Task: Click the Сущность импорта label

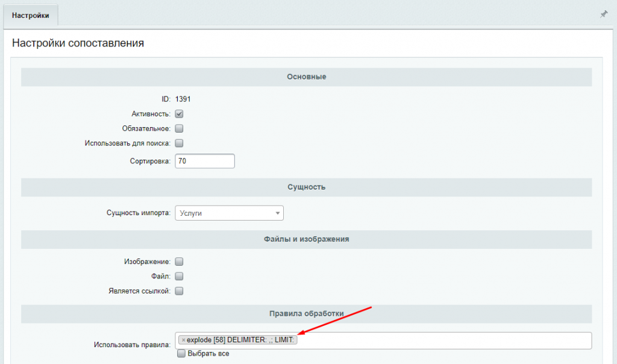Action: (x=139, y=213)
